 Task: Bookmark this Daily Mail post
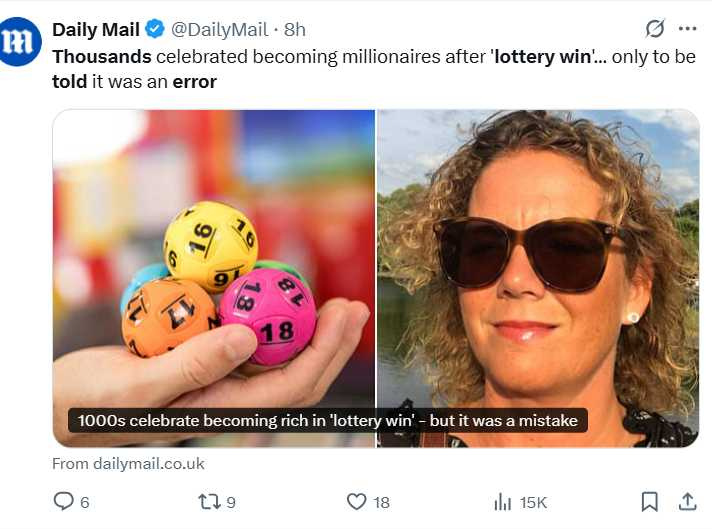click(x=649, y=501)
